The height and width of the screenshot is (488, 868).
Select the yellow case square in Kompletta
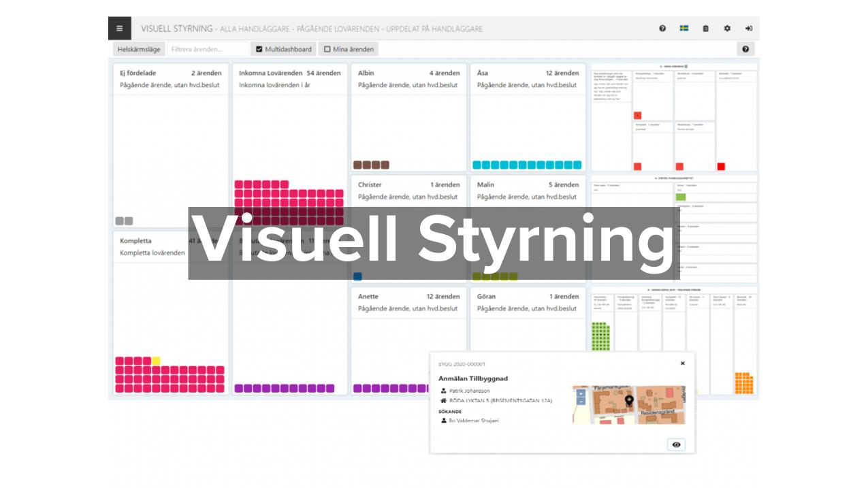coord(156,361)
